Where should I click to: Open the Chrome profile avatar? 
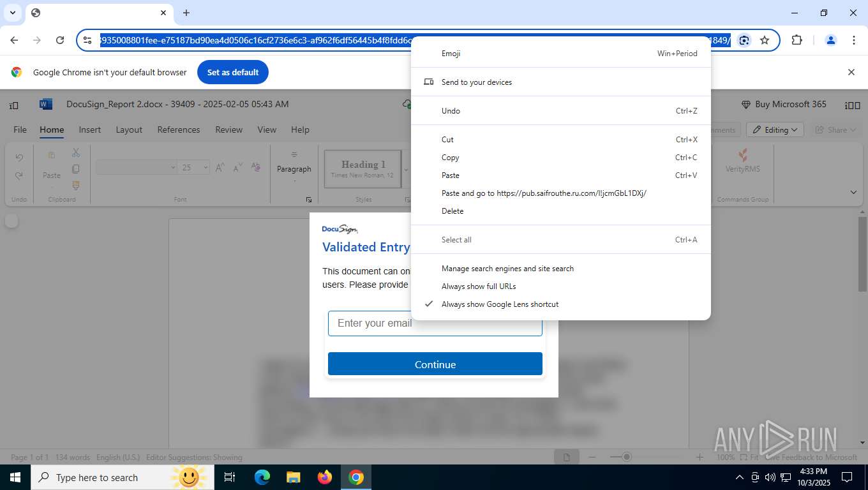[x=831, y=40]
